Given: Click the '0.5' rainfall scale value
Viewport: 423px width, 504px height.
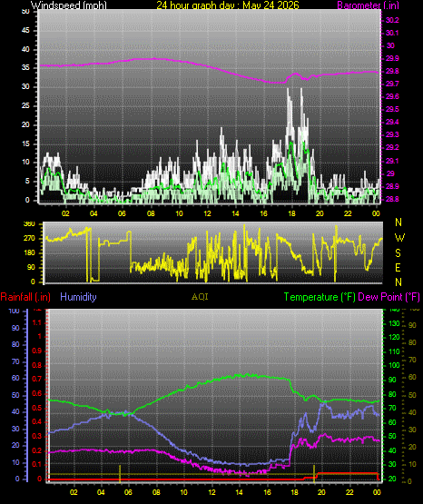Looking at the screenshot, I should [x=37, y=408].
